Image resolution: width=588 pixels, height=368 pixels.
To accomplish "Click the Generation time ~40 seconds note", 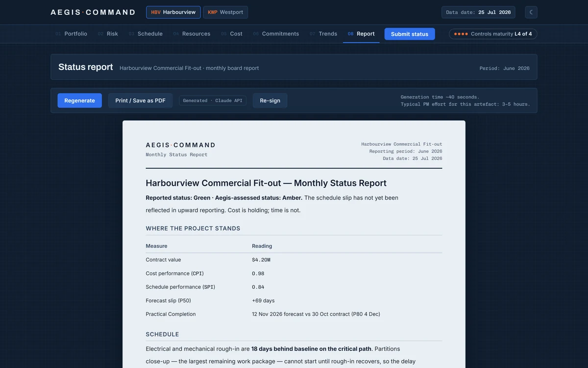I will pyautogui.click(x=440, y=97).
